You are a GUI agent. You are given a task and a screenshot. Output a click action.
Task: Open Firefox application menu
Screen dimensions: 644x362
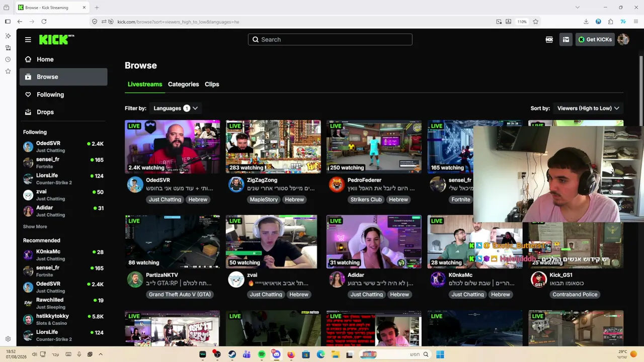636,22
